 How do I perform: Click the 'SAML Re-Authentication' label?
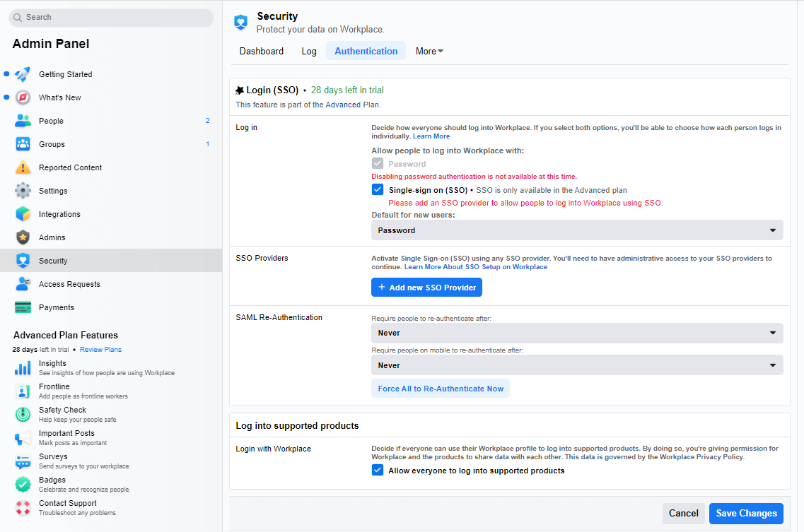[x=279, y=318]
